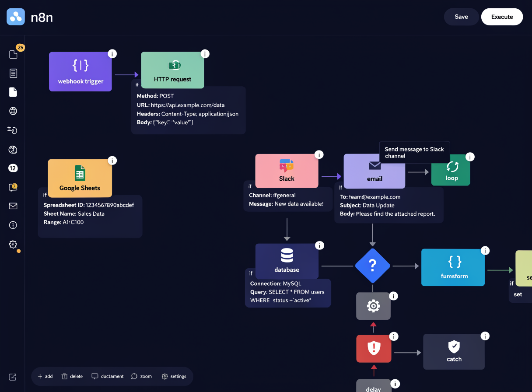Select the email node
This screenshot has width=532, height=392.
tap(374, 171)
